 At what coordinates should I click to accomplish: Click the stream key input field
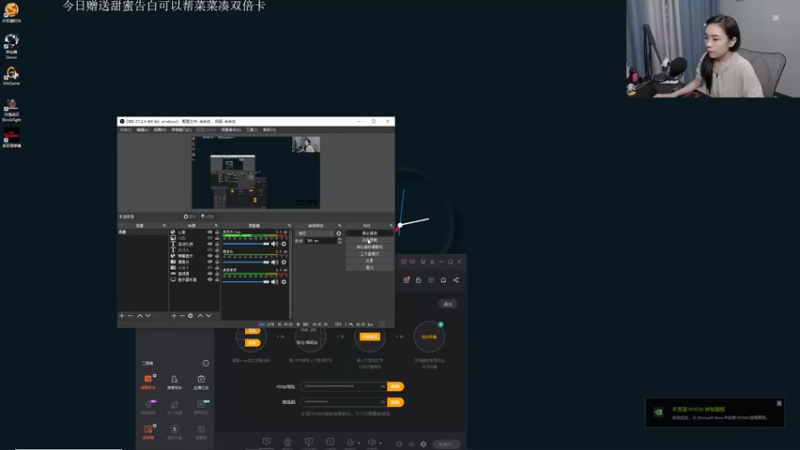point(343,402)
